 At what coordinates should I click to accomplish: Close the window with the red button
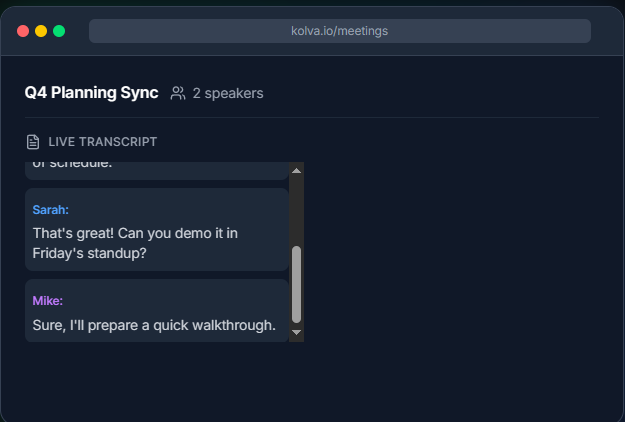pos(23,31)
